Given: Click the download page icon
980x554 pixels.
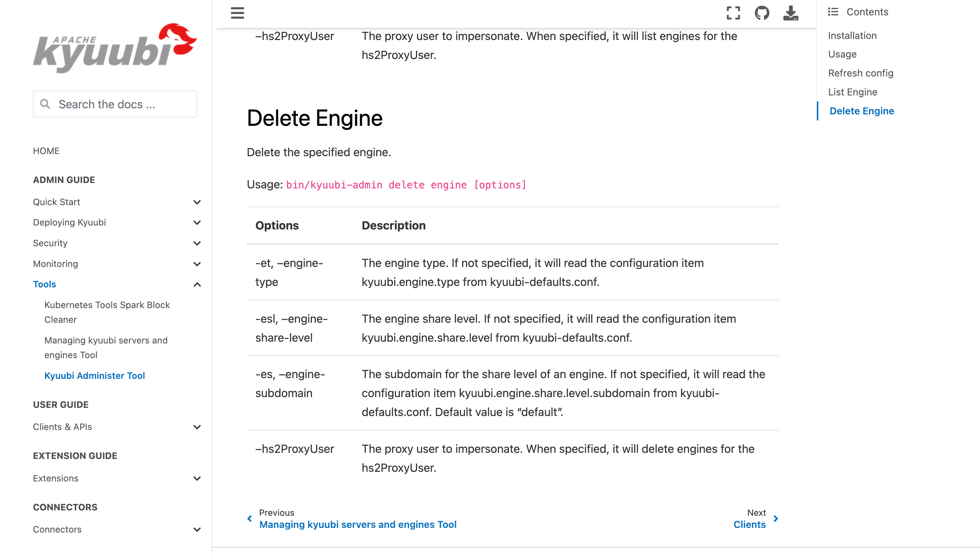Looking at the screenshot, I should [790, 13].
